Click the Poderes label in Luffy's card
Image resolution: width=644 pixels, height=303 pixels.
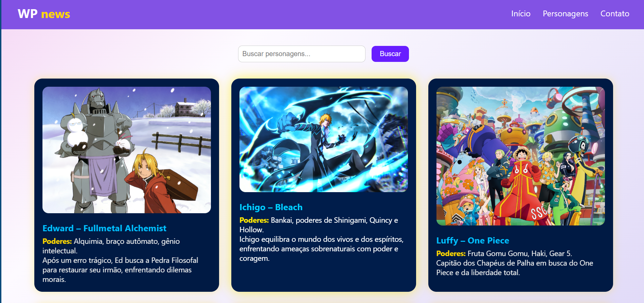coord(451,253)
